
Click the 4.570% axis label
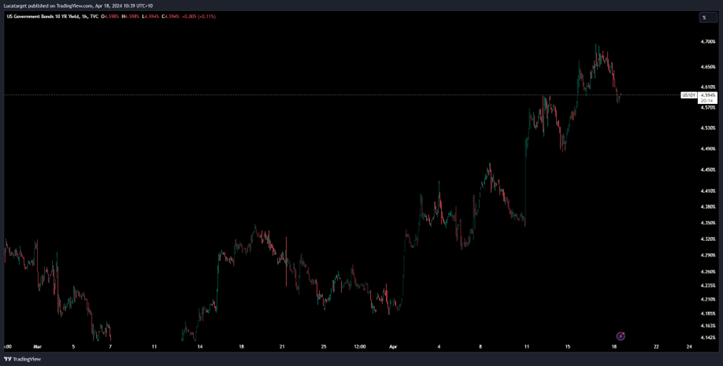707,107
